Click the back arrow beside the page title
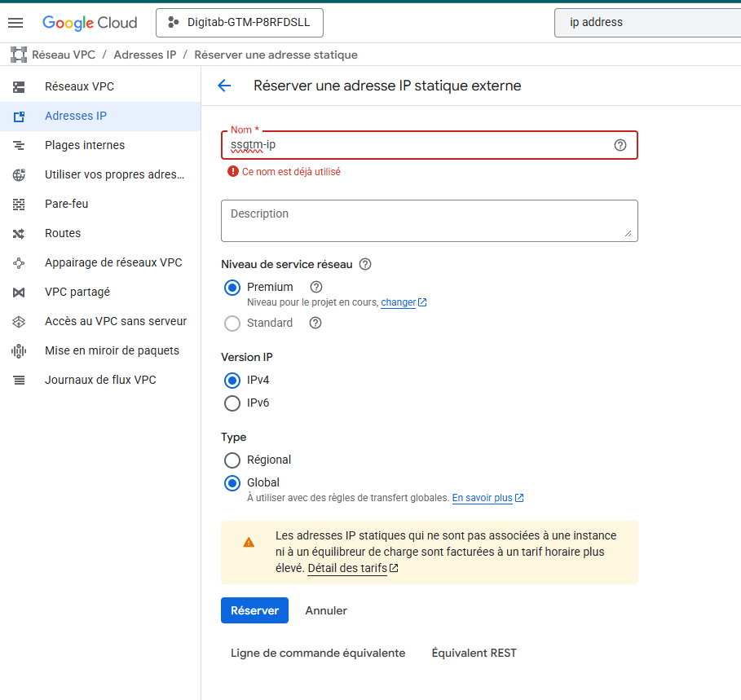Screen dimensions: 741x700 click(224, 86)
